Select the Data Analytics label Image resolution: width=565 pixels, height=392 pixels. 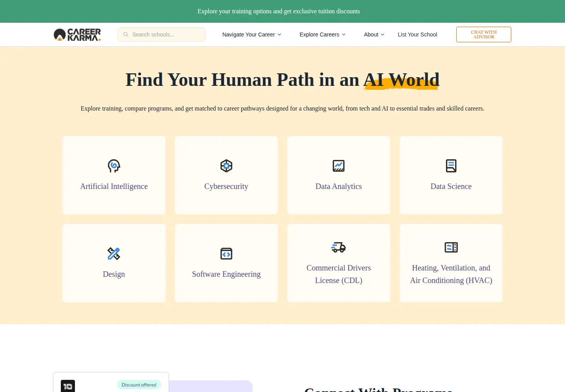[x=339, y=187]
